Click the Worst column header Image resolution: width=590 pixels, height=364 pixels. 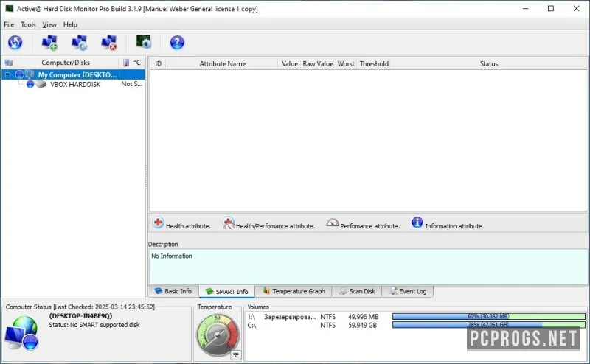[x=346, y=63]
